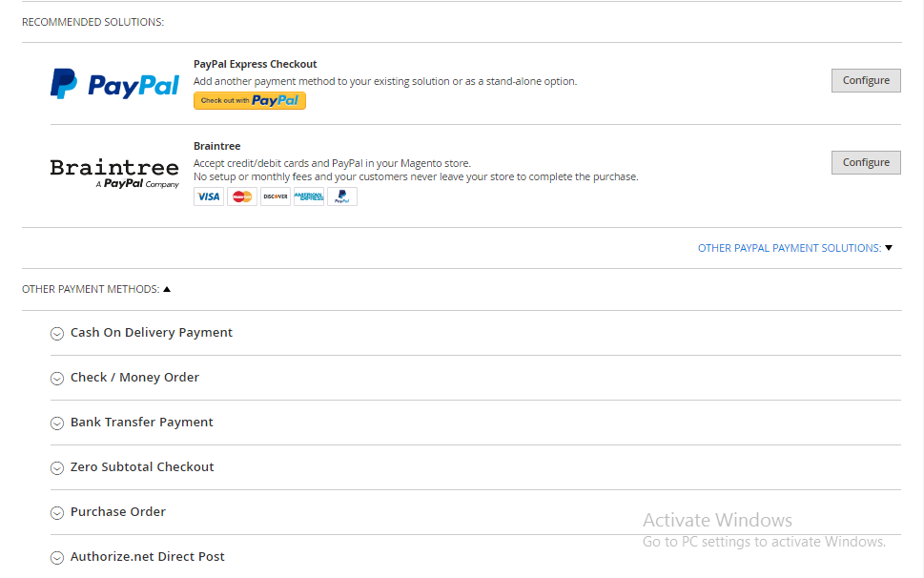
Task: Expand Purchase Order circle chevron
Action: click(x=57, y=512)
